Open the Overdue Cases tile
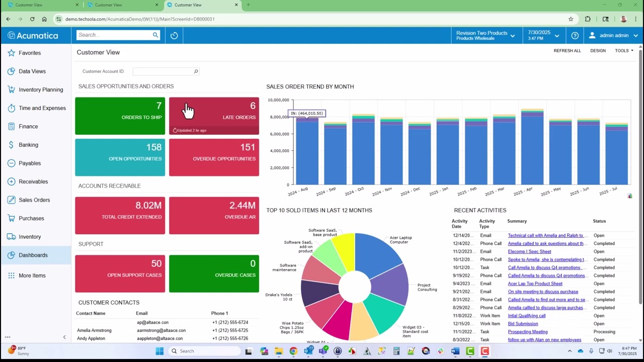Viewport: 644px width, 362px height. coord(214,274)
